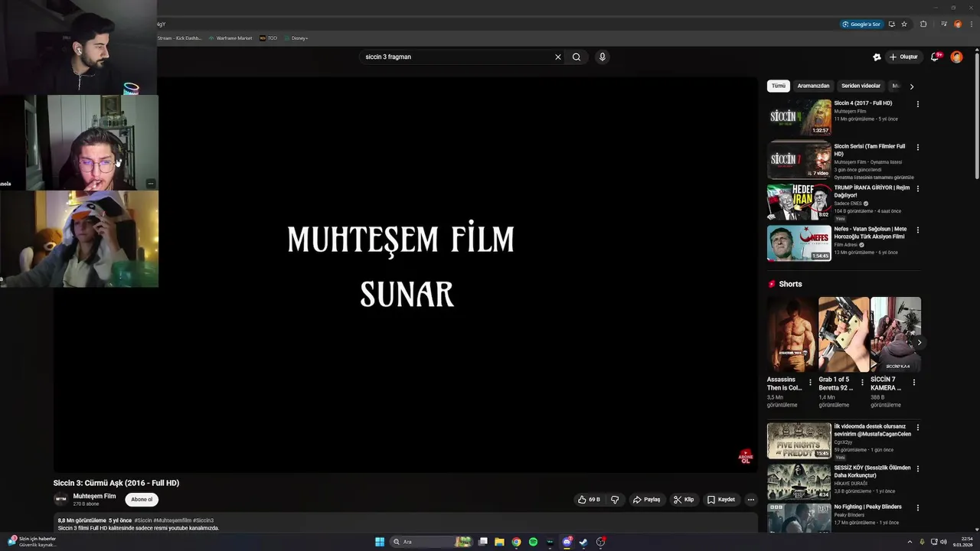The width and height of the screenshot is (980, 551).
Task: Open Windows Start menu
Action: 380,542
